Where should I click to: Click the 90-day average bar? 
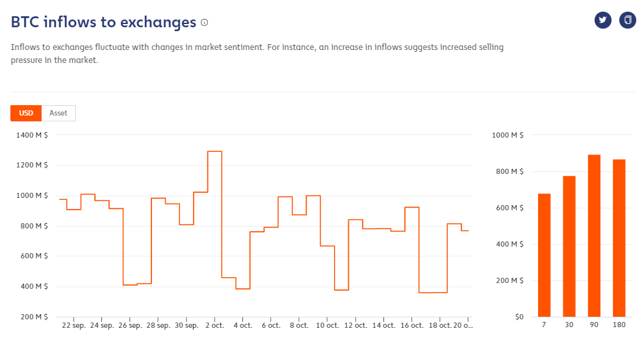594,236
